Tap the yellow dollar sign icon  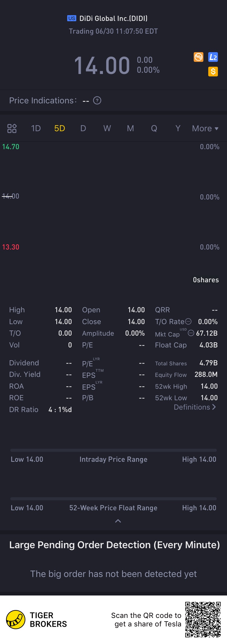[213, 72]
